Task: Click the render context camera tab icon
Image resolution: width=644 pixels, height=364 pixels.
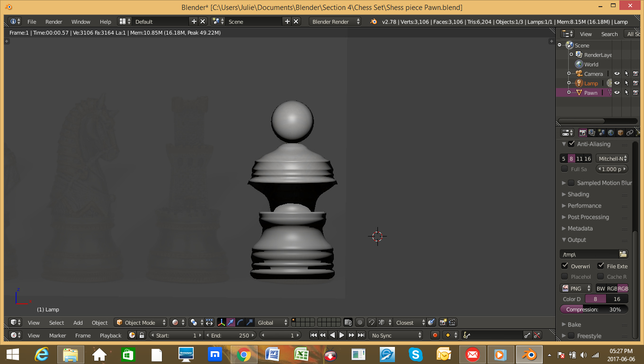Action: [583, 133]
